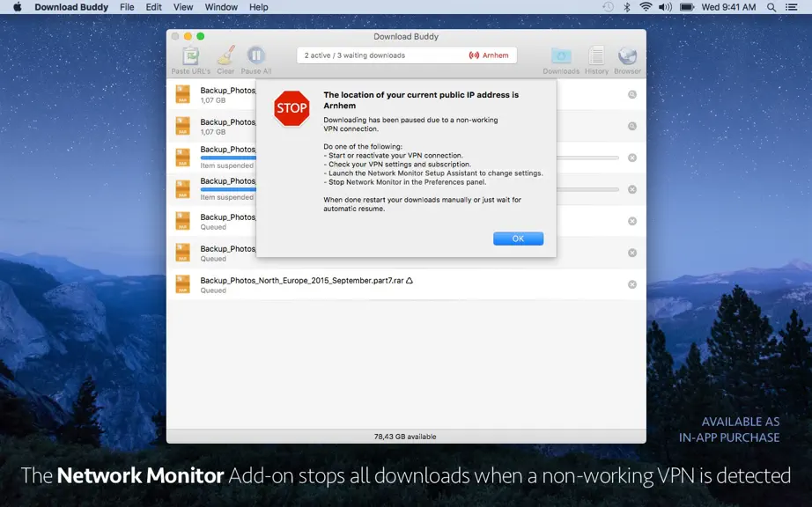Reveal the upper 1,07 GB download with its magnifier

click(631, 95)
